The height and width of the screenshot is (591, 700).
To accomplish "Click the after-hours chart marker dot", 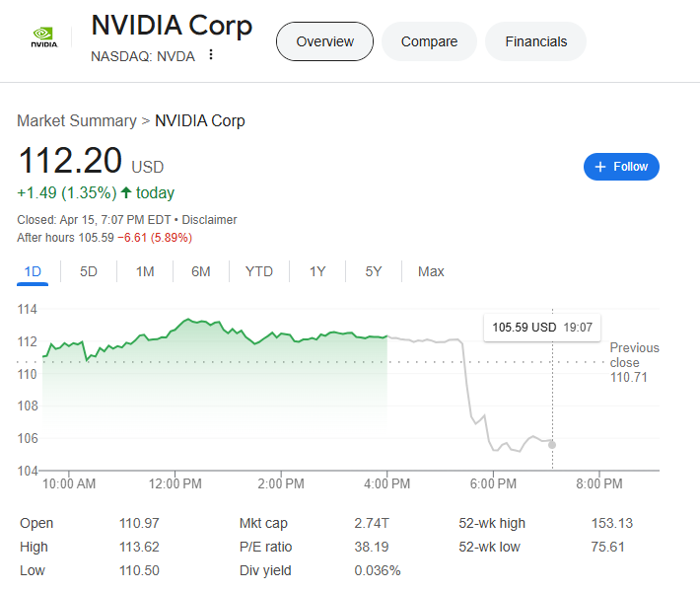I will (552, 444).
